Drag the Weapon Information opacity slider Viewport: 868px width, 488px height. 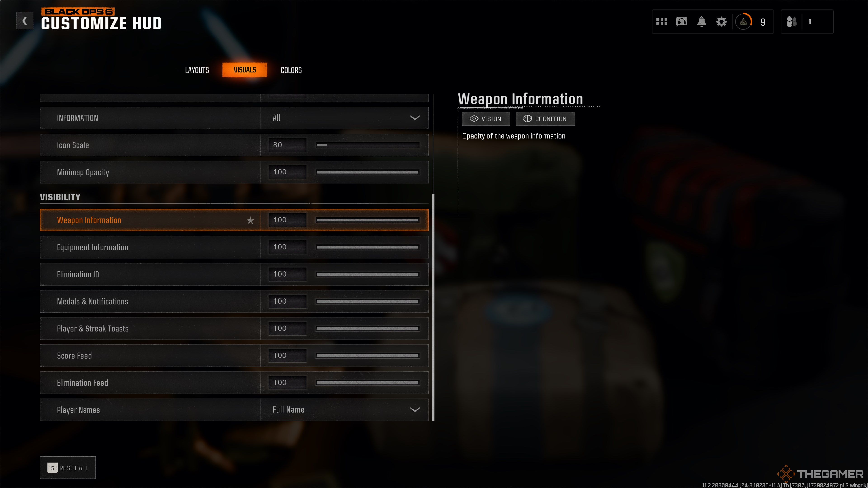(x=417, y=219)
